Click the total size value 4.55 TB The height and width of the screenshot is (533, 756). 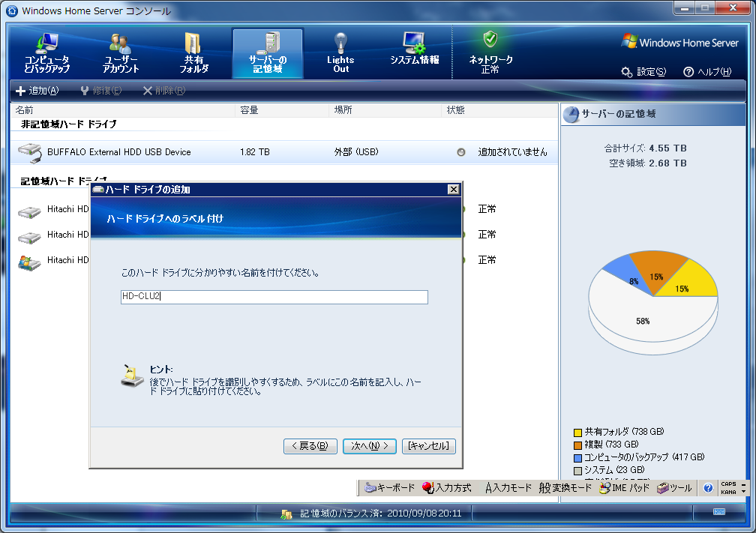click(x=667, y=148)
